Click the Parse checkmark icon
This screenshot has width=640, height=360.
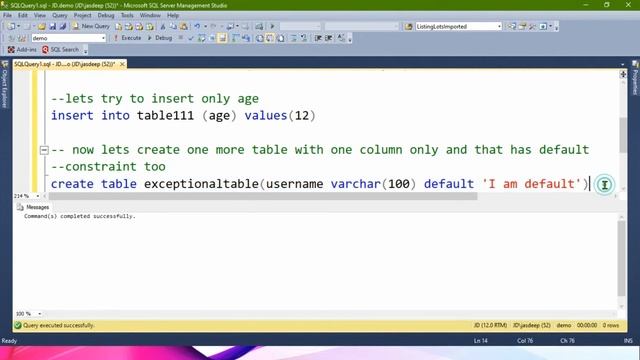pyautogui.click(x=191, y=38)
